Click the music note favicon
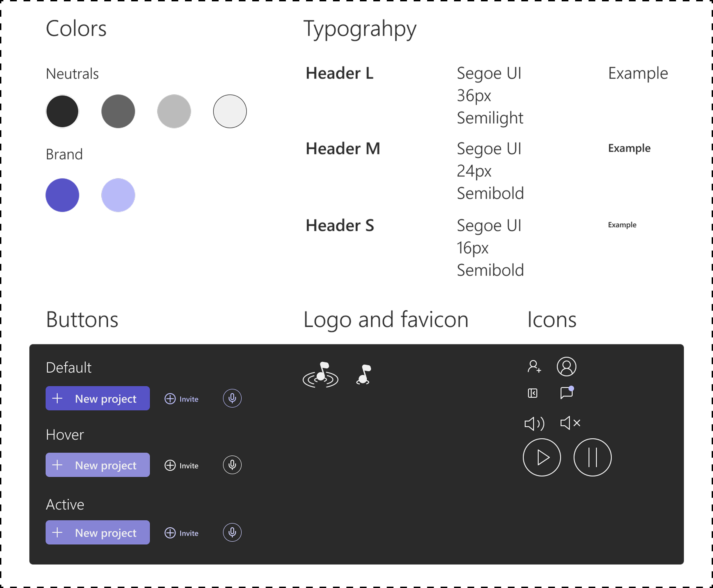The height and width of the screenshot is (588, 713). click(364, 374)
